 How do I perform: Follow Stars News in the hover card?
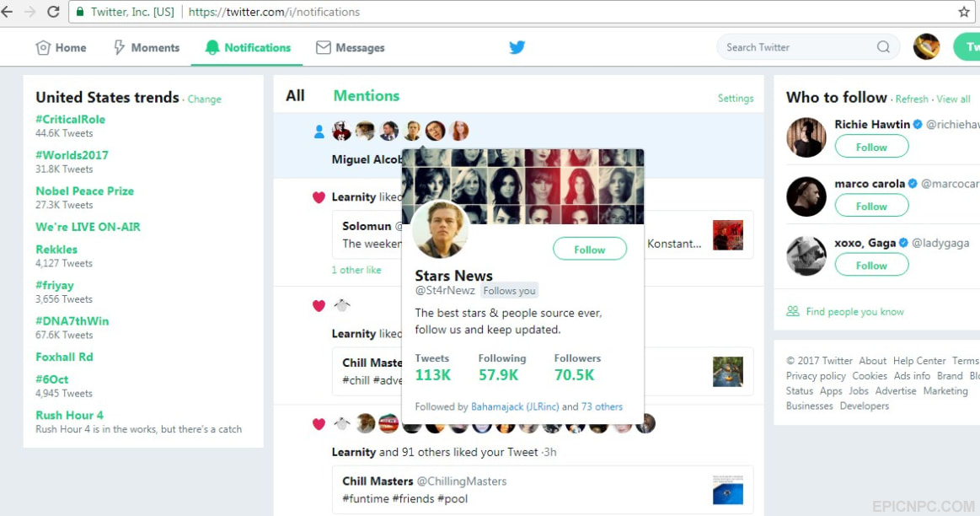(589, 249)
